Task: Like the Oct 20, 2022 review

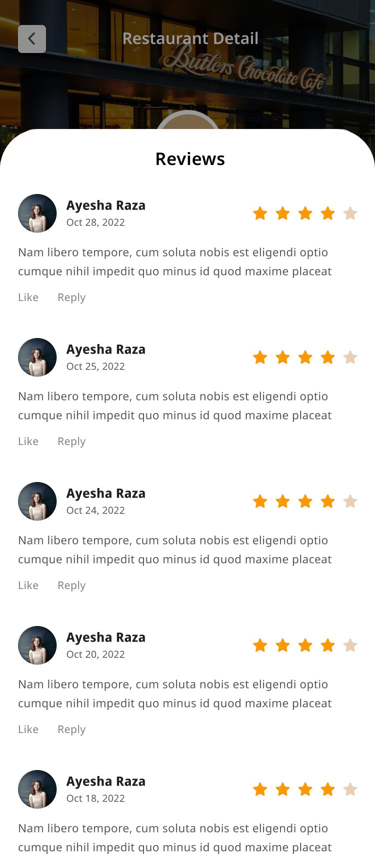Action: (28, 729)
